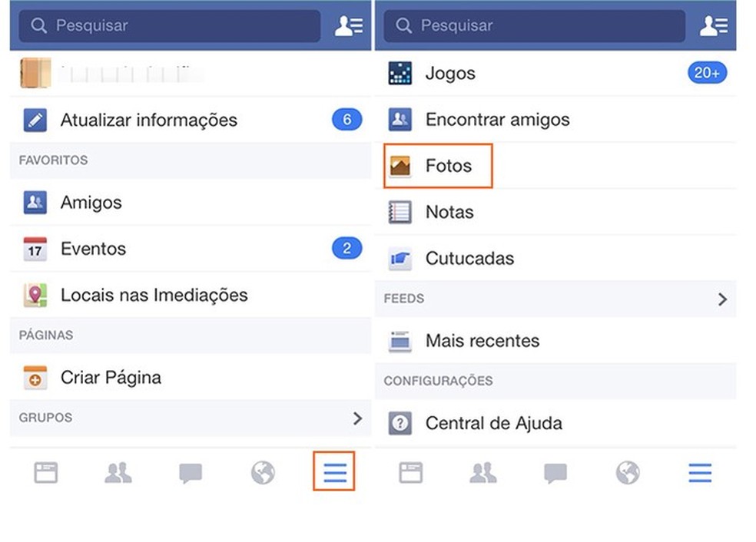756x542 pixels.
Task: Tap Cutucadas in the list
Action: [x=469, y=259]
